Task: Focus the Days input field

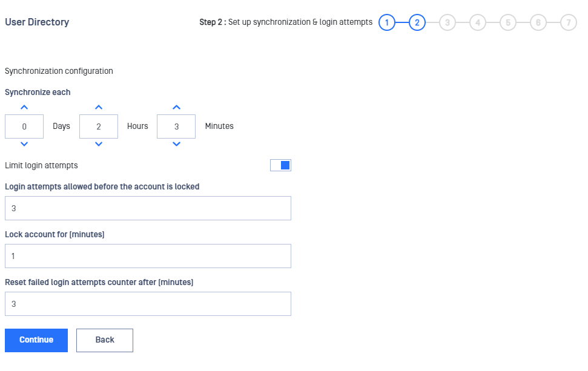Action: [x=24, y=126]
